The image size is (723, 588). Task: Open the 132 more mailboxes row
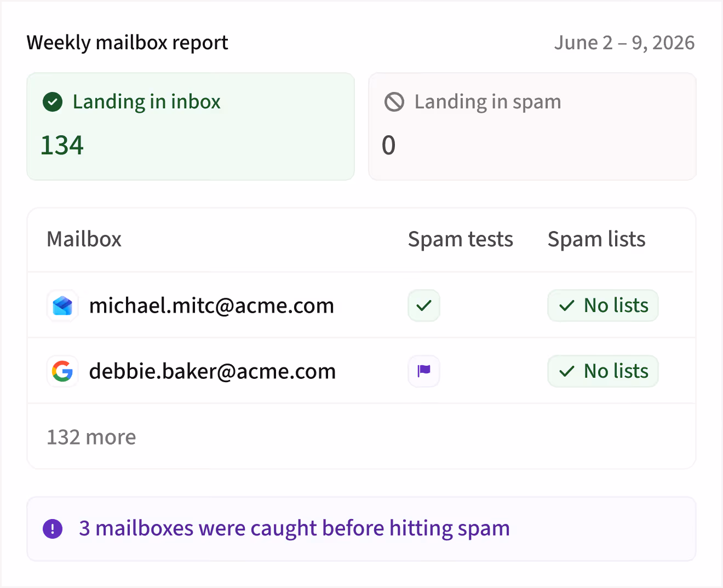(x=361, y=437)
